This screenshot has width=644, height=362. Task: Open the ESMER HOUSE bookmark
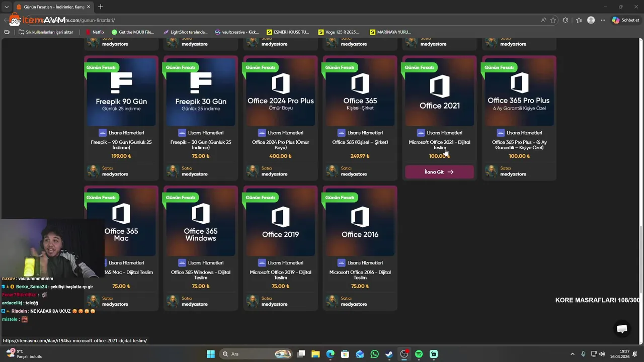[x=288, y=32]
